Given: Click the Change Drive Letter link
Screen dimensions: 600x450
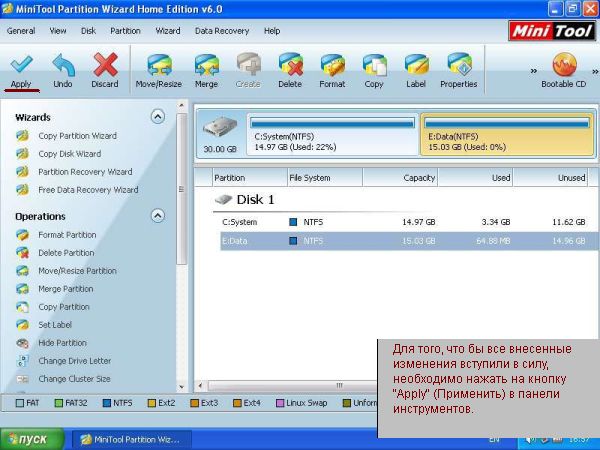Looking at the screenshot, I should point(75,361).
